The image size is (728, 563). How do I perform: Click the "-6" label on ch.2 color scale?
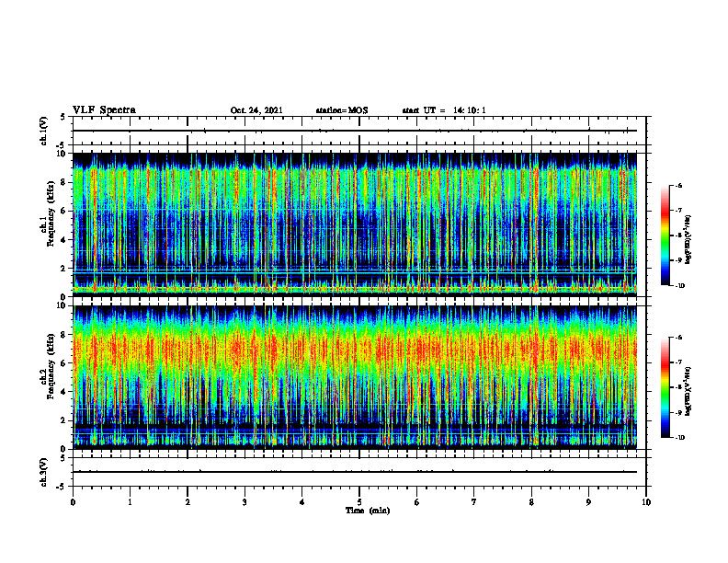678,338
